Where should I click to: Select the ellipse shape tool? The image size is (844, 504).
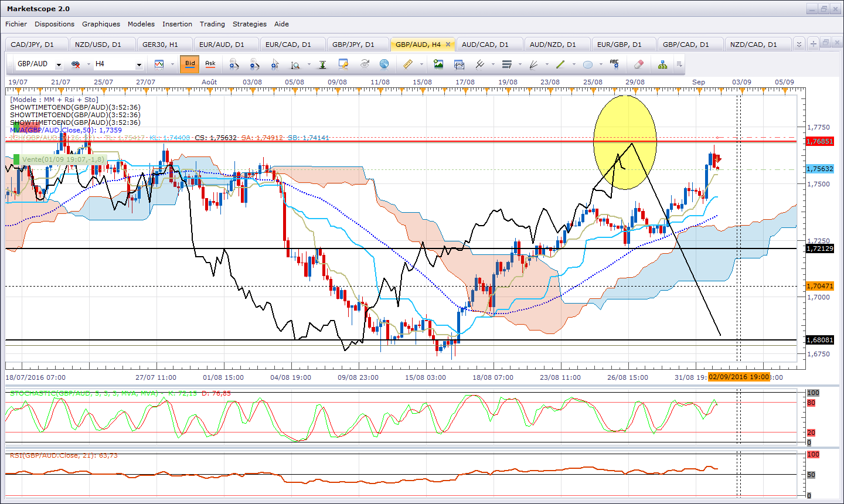pyautogui.click(x=588, y=64)
